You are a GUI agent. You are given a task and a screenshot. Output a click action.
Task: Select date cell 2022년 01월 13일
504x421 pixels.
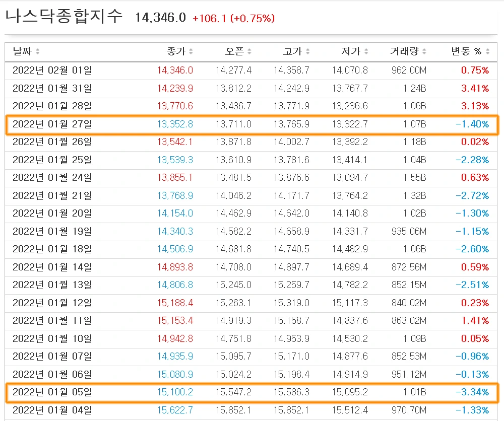[52, 285]
